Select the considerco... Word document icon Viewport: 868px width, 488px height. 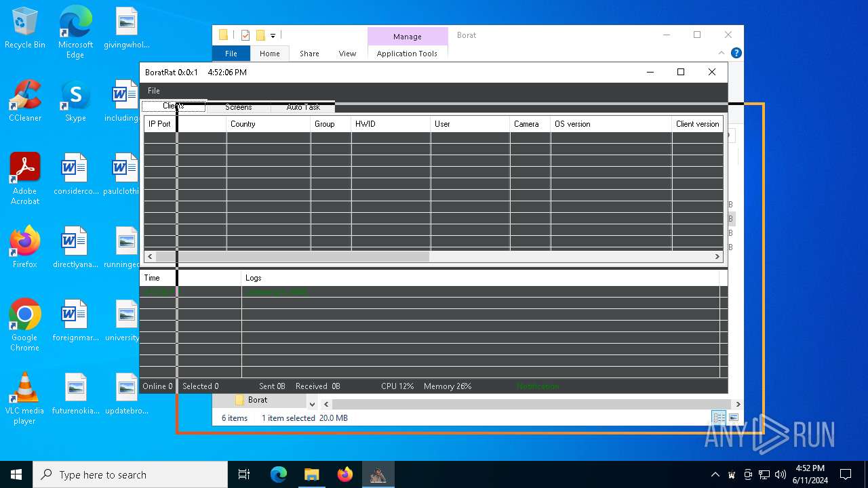[x=75, y=174]
